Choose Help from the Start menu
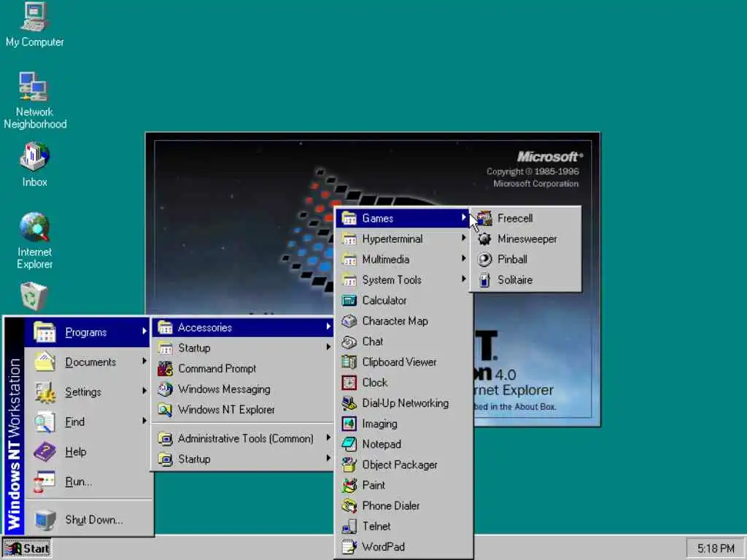This screenshot has width=747, height=560. pyautogui.click(x=88, y=451)
